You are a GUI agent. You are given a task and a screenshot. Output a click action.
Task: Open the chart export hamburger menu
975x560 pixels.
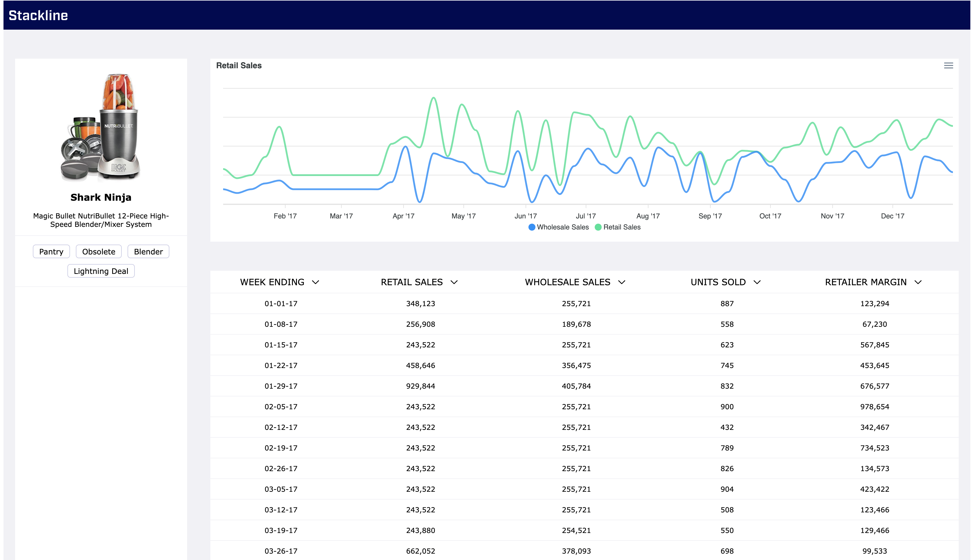pos(948,66)
